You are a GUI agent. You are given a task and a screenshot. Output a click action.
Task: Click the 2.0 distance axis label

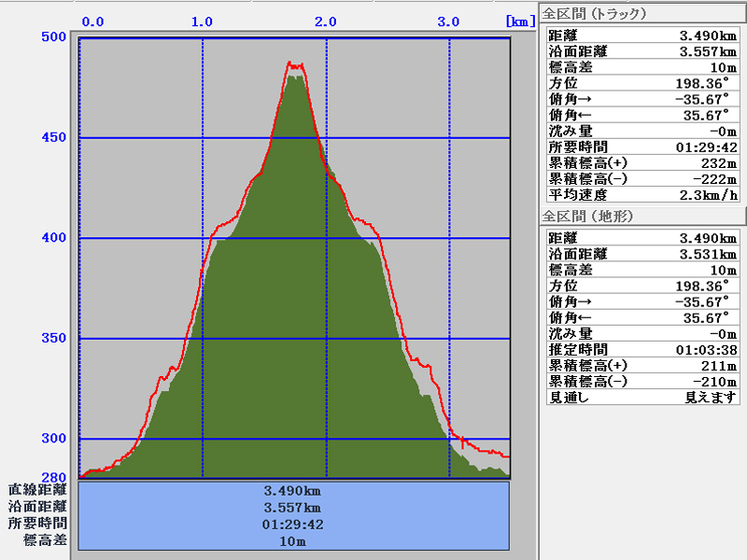click(326, 21)
